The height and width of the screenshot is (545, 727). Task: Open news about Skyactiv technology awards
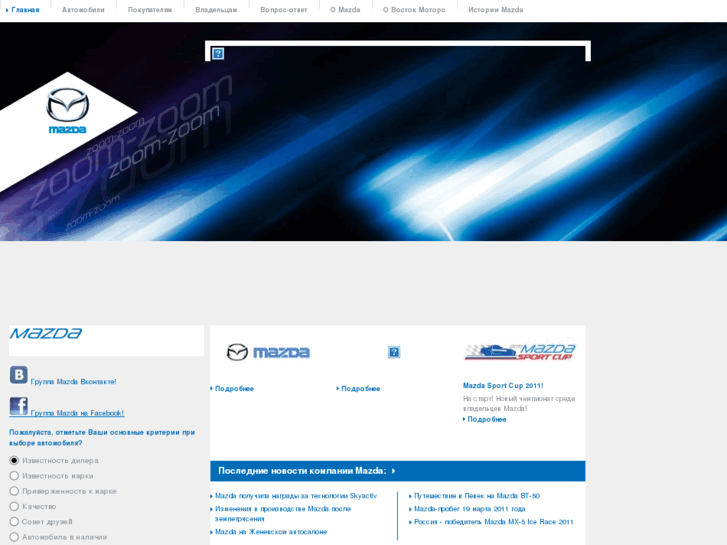coord(296,496)
